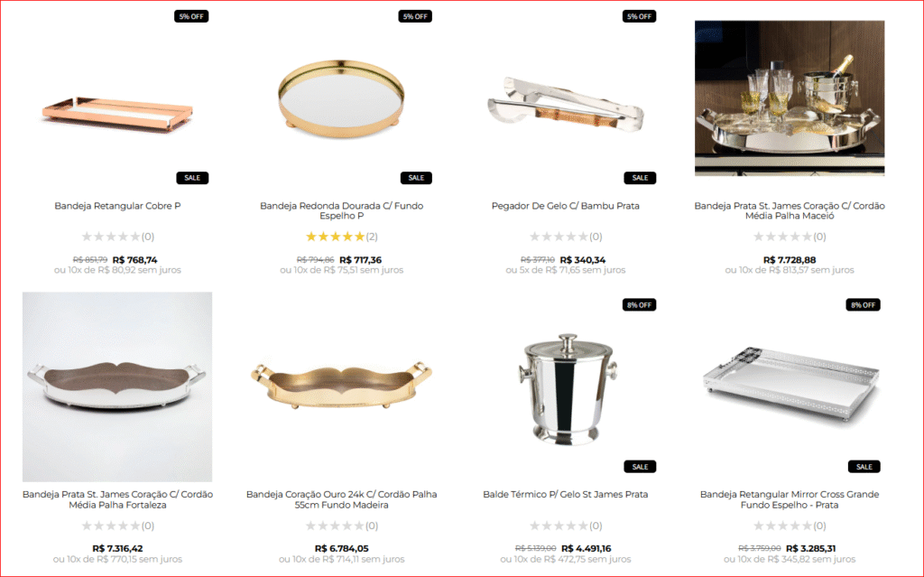
Task: Open the Bandeja Retangular Cobre P title link
Action: pos(118,206)
